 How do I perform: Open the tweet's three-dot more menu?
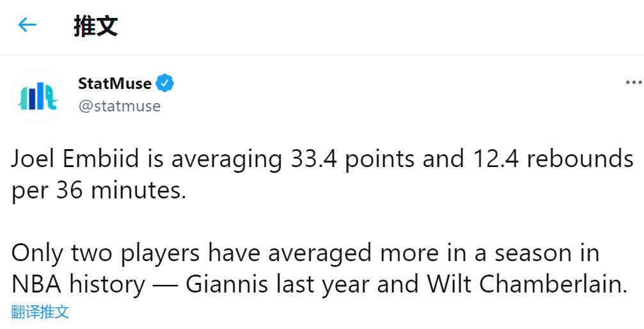634,83
